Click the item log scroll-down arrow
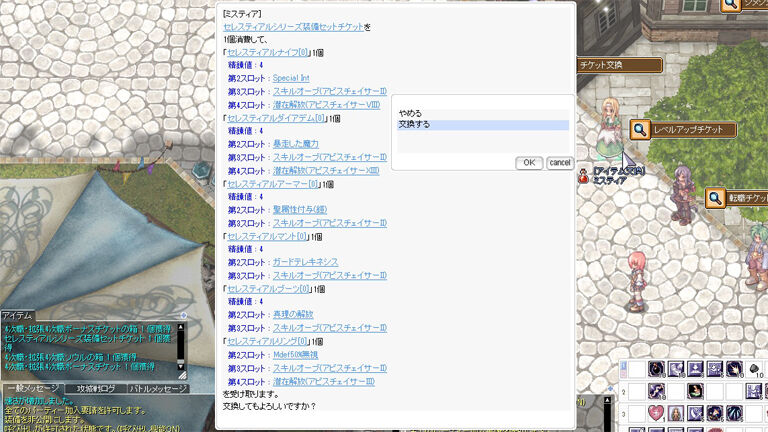Screen dimensions: 768x432 pos(181,366)
